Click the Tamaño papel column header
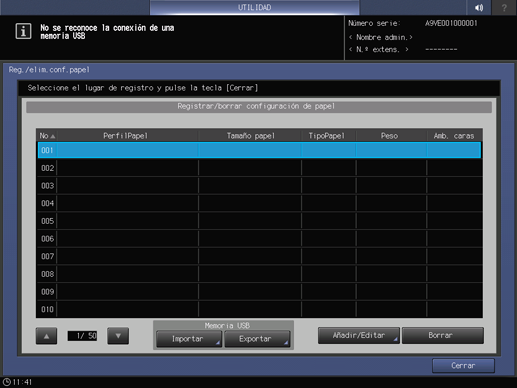 pos(251,136)
